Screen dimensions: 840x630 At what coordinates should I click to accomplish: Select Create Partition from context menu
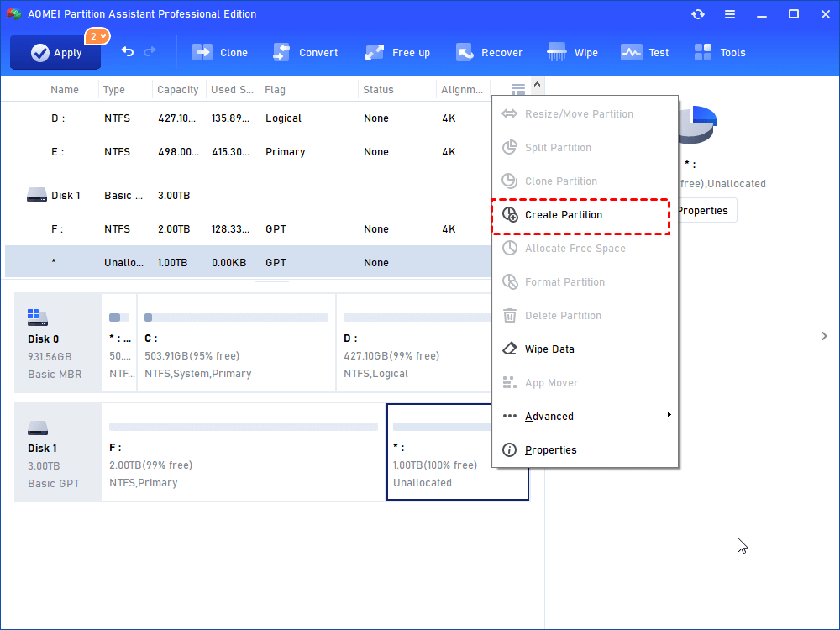point(580,215)
